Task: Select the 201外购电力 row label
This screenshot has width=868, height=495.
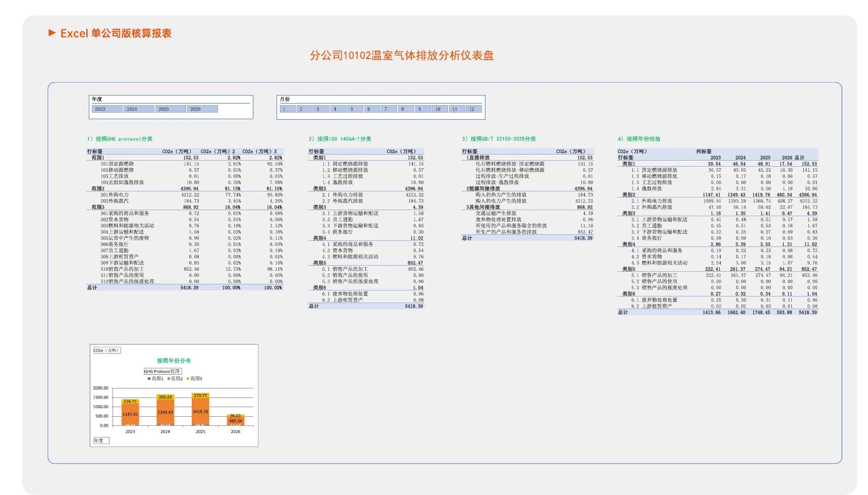Action: pyautogui.click(x=115, y=195)
